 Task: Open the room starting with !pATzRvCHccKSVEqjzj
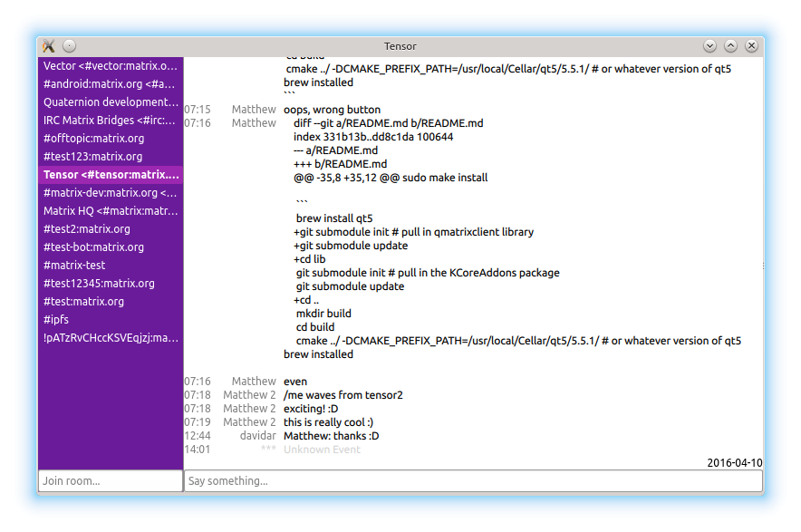pos(110,337)
